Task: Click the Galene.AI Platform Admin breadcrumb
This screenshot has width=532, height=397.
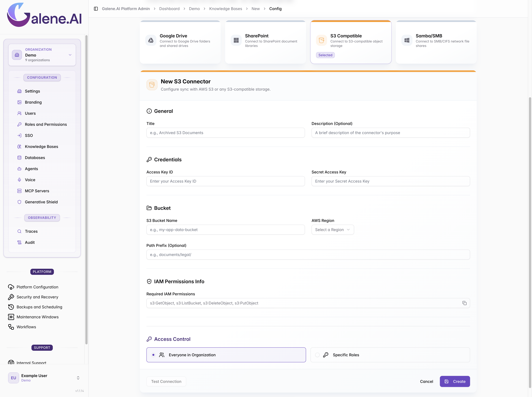Action: [x=126, y=9]
